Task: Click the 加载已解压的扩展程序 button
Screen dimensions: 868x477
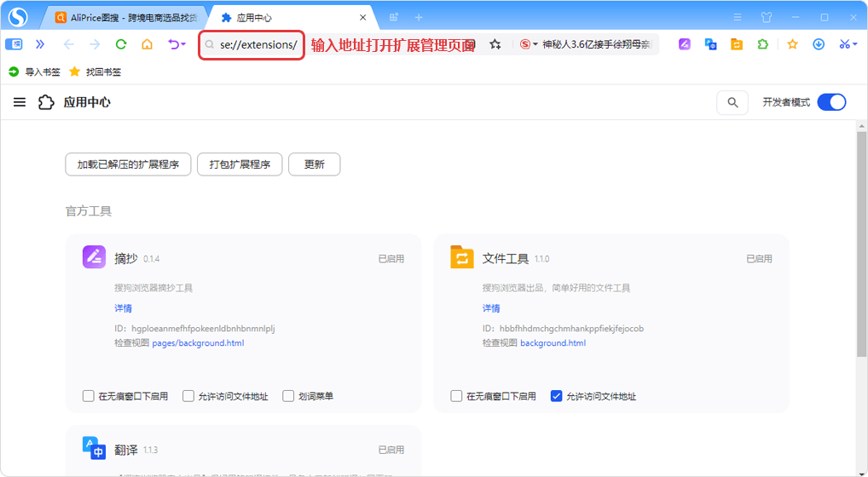Action: (128, 164)
